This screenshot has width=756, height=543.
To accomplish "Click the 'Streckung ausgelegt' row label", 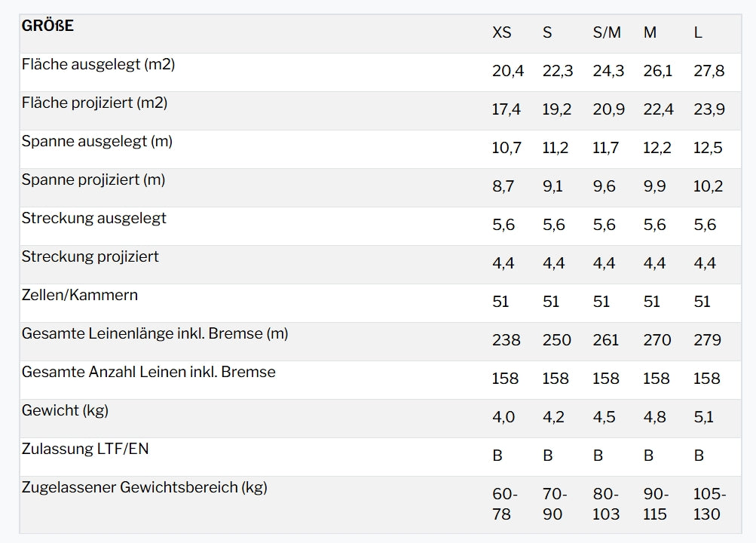I will coord(93,219).
